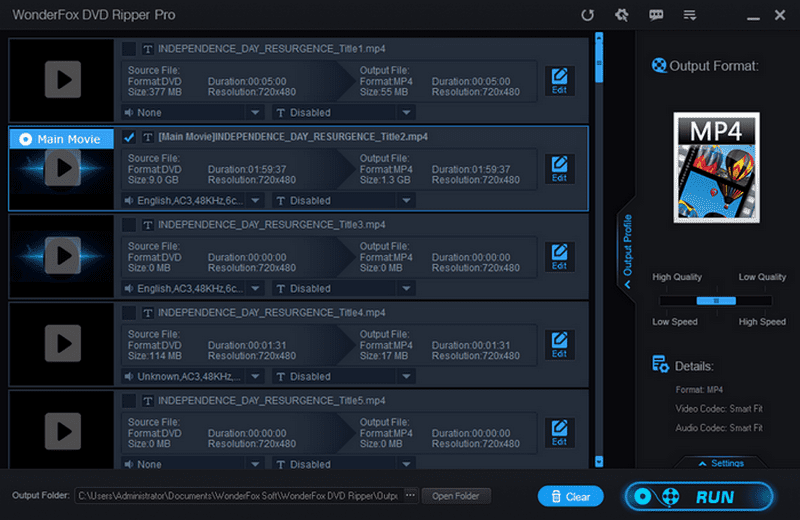This screenshot has width=800, height=520.
Task: Open the settings gear icon in title bar
Action: tap(621, 15)
